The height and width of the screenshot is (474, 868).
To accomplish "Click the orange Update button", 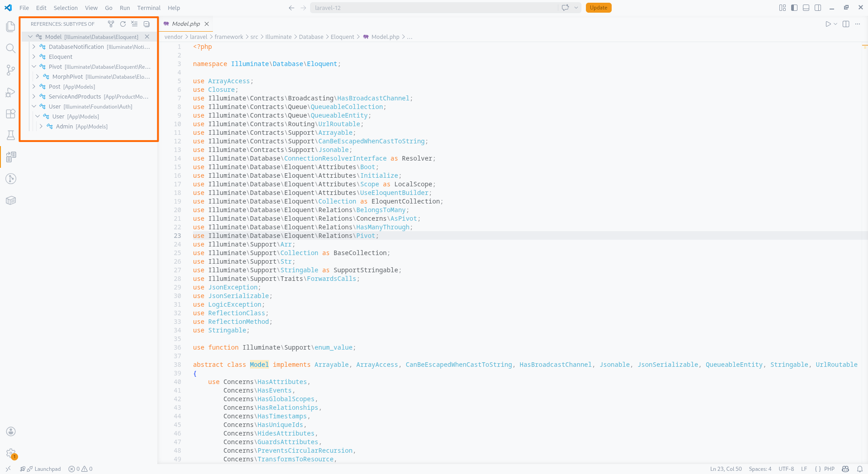I will [599, 8].
